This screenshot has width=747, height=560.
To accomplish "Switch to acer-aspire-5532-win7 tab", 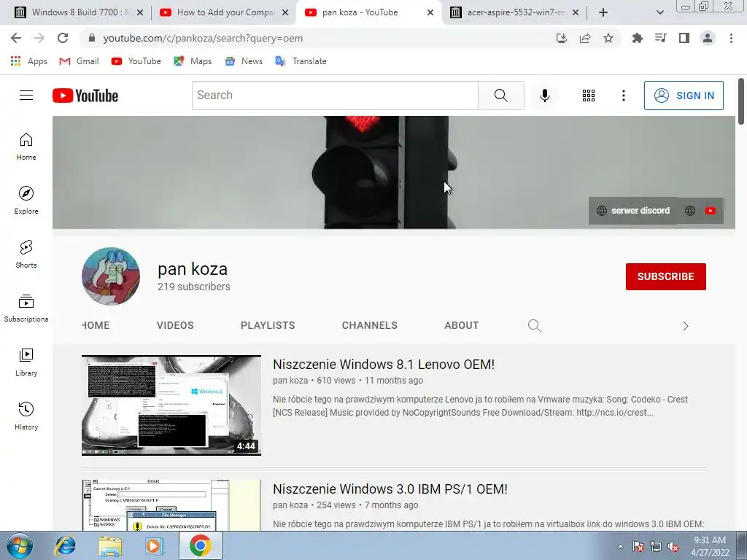I will pos(515,12).
